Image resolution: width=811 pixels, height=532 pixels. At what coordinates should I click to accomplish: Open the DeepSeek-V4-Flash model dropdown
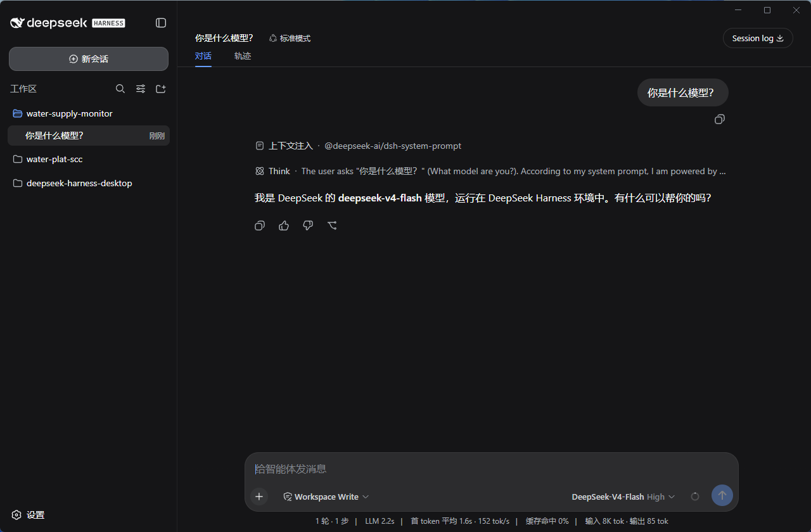(623, 497)
